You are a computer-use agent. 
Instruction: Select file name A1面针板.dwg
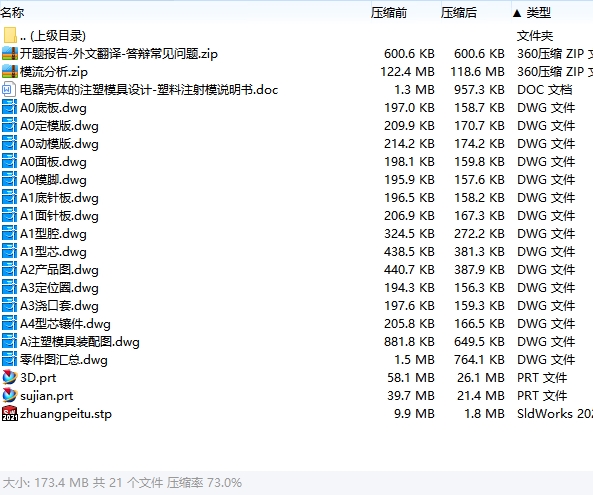point(59,216)
